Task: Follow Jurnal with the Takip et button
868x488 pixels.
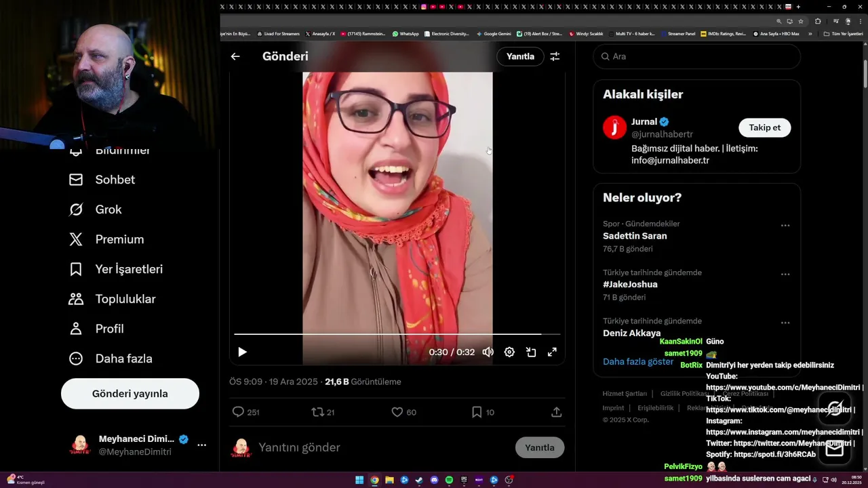Action: point(764,127)
